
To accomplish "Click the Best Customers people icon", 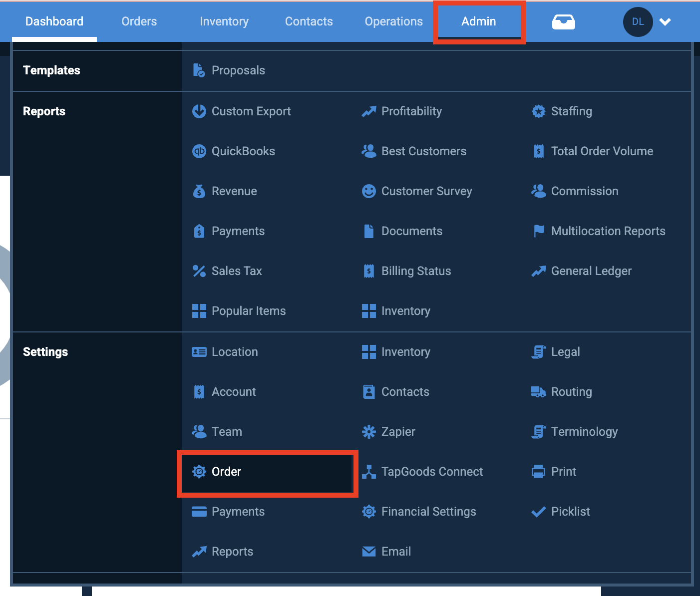I will coord(369,151).
